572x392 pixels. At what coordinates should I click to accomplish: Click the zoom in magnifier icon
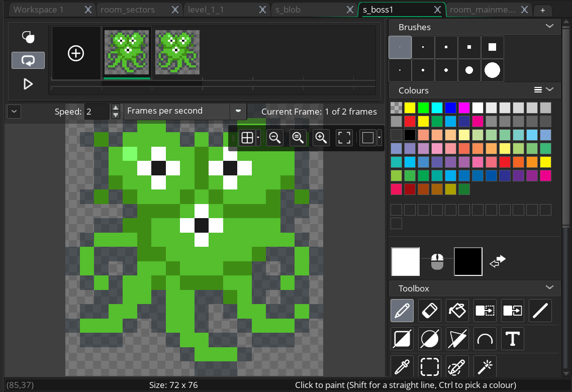(x=321, y=138)
